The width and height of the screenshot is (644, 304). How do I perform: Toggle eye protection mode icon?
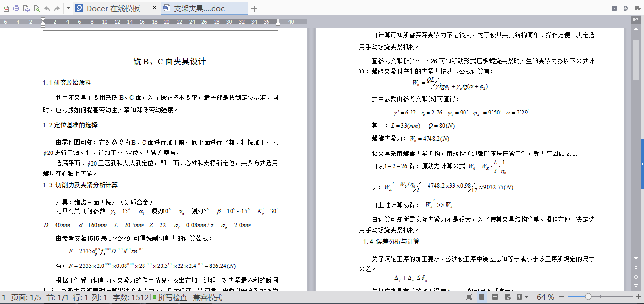(x=519, y=297)
